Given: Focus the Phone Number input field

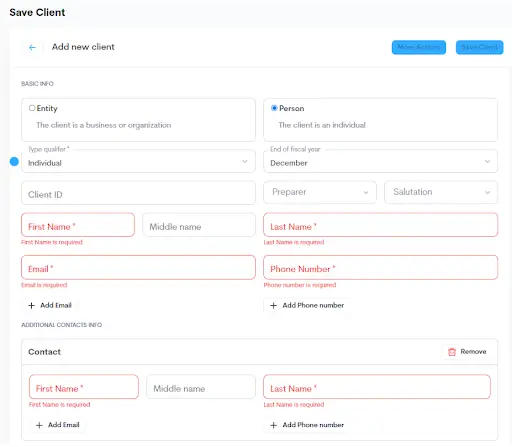Looking at the screenshot, I should (380, 267).
